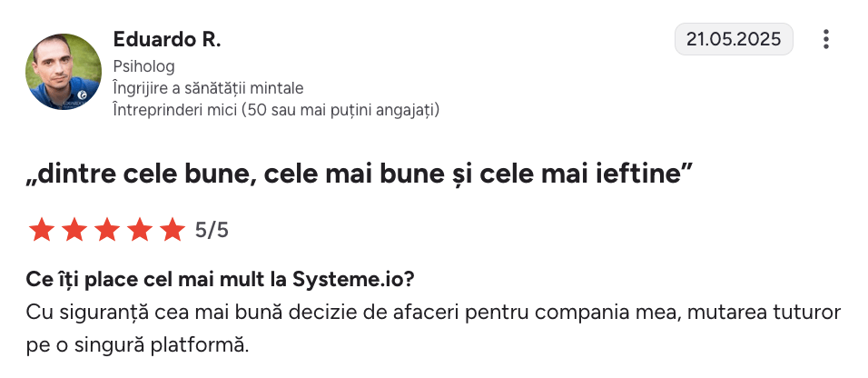Click the words "dintre cele bune" in title
Image resolution: width=868 pixels, height=378 pixels.
(138, 174)
